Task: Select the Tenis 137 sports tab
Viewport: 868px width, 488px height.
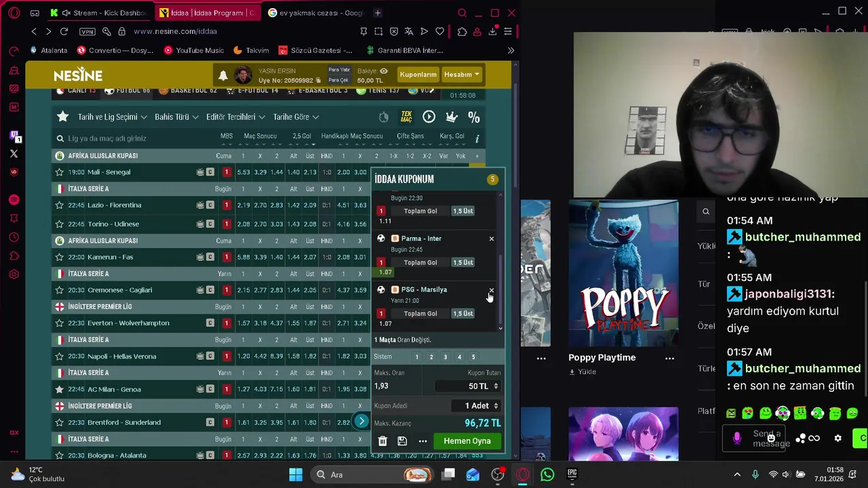Action: tap(378, 90)
